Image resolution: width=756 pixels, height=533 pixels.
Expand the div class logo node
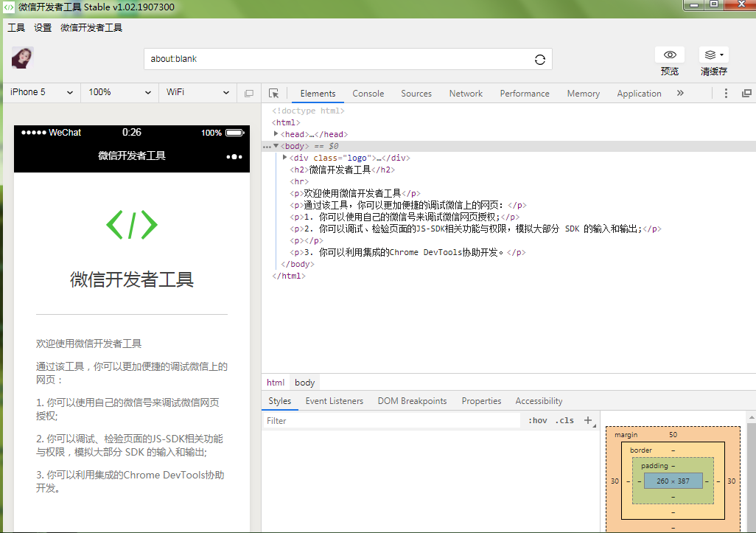pos(284,157)
